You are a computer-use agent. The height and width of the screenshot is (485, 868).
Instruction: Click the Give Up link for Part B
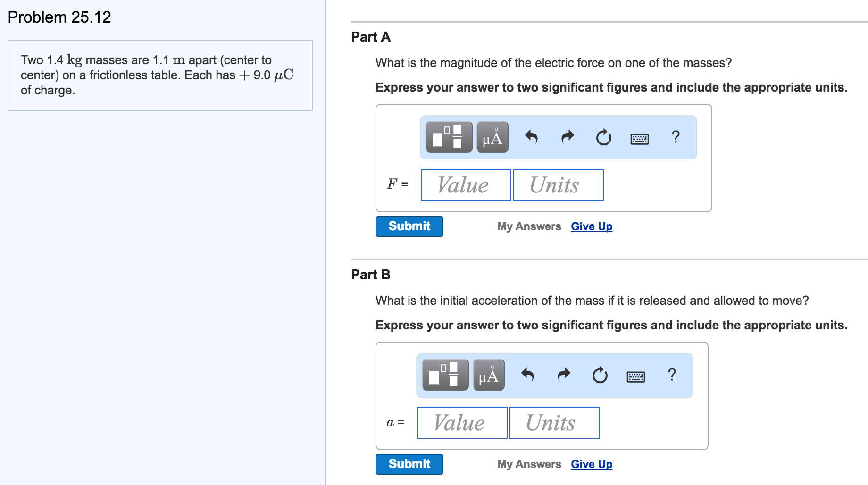pos(592,464)
